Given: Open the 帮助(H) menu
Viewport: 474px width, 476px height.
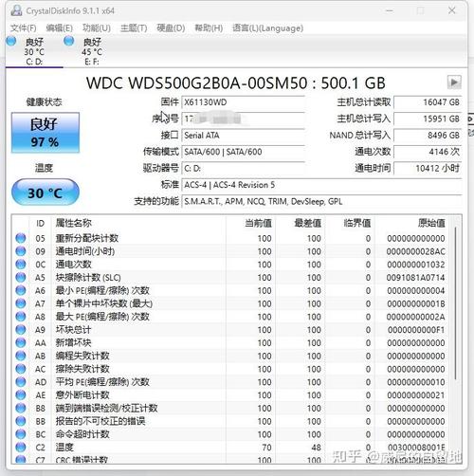Looking at the screenshot, I should coord(209,28).
